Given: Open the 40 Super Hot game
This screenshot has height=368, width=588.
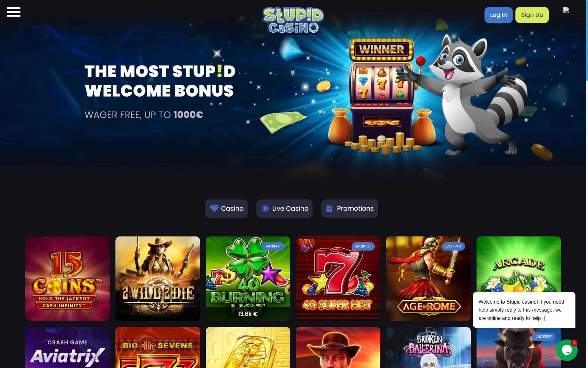Looking at the screenshot, I should coord(338,279).
